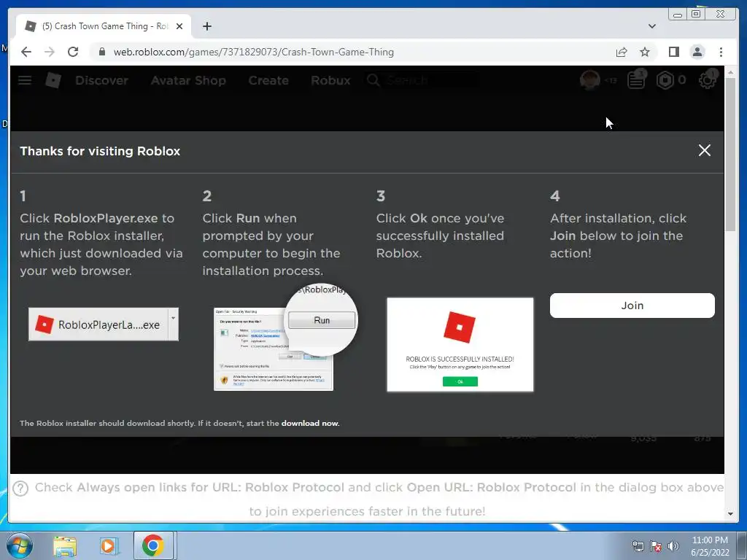The image size is (747, 560).
Task: Click the RobloxPlayerLa....exe download image
Action: click(x=104, y=324)
